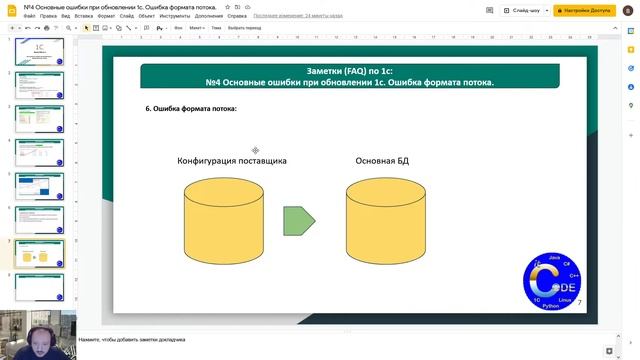Select slide 8 thumbnail in the filmstrip
640x360 pixels.
40,288
